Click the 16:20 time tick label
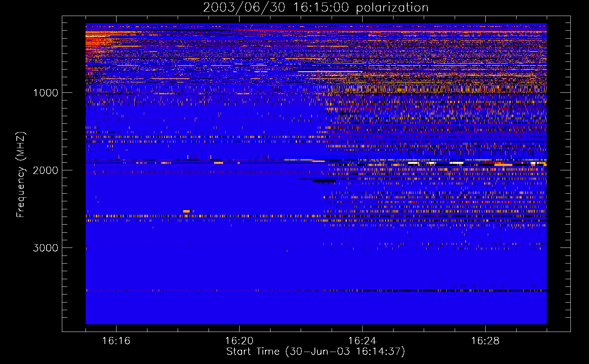Image resolution: width=589 pixels, height=364 pixels. (x=239, y=341)
